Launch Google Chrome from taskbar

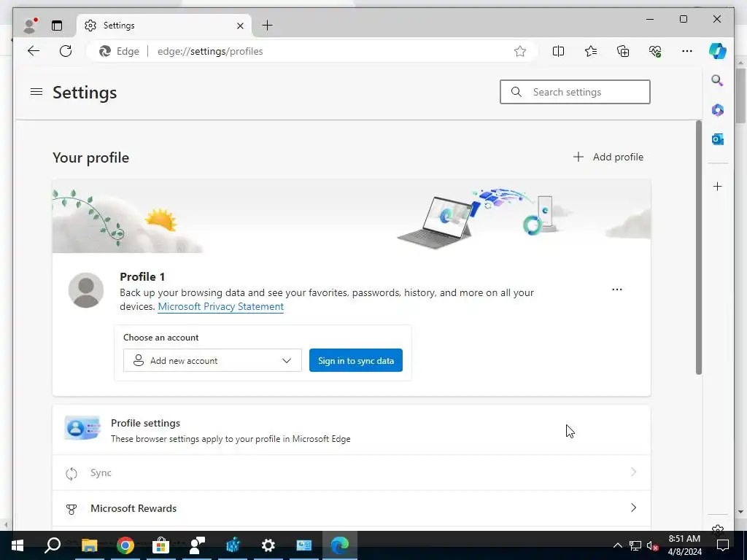pyautogui.click(x=125, y=545)
